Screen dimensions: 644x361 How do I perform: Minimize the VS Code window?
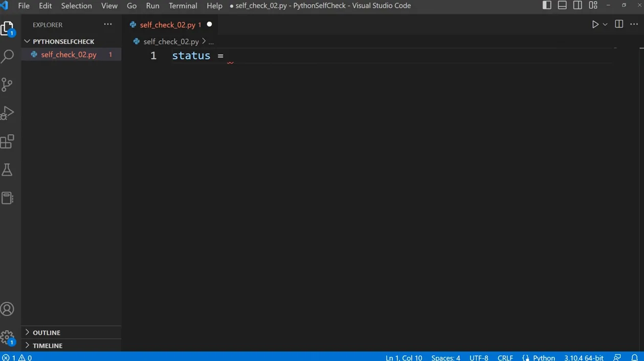pyautogui.click(x=608, y=5)
